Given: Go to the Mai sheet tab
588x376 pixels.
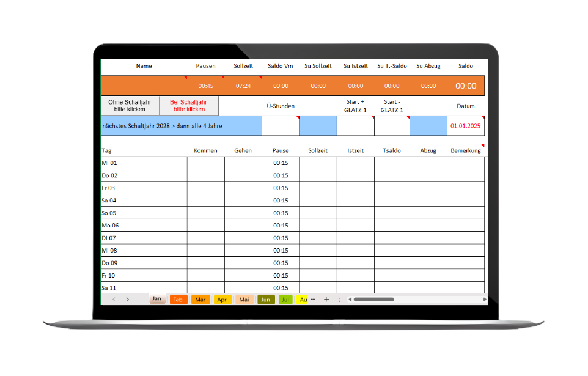Looking at the screenshot, I should (244, 300).
